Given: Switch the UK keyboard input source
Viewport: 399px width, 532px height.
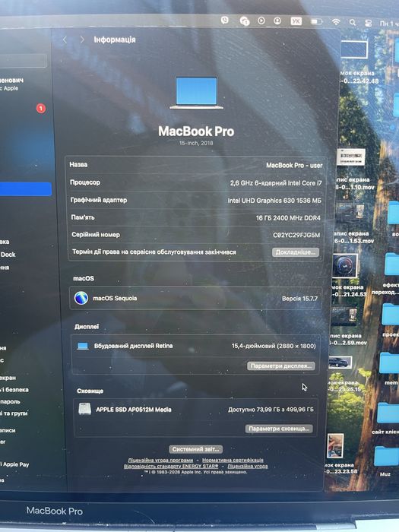Looking at the screenshot, I should pos(296,21).
